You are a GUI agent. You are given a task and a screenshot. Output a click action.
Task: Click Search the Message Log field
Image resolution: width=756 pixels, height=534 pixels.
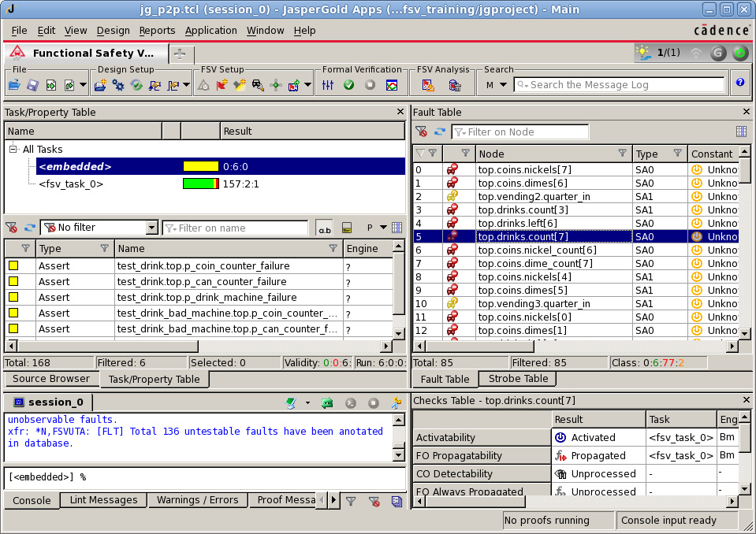tap(619, 85)
